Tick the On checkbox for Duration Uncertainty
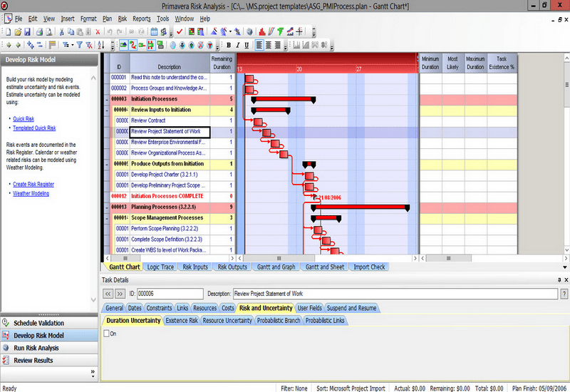This screenshot has width=570, height=392. [106, 334]
